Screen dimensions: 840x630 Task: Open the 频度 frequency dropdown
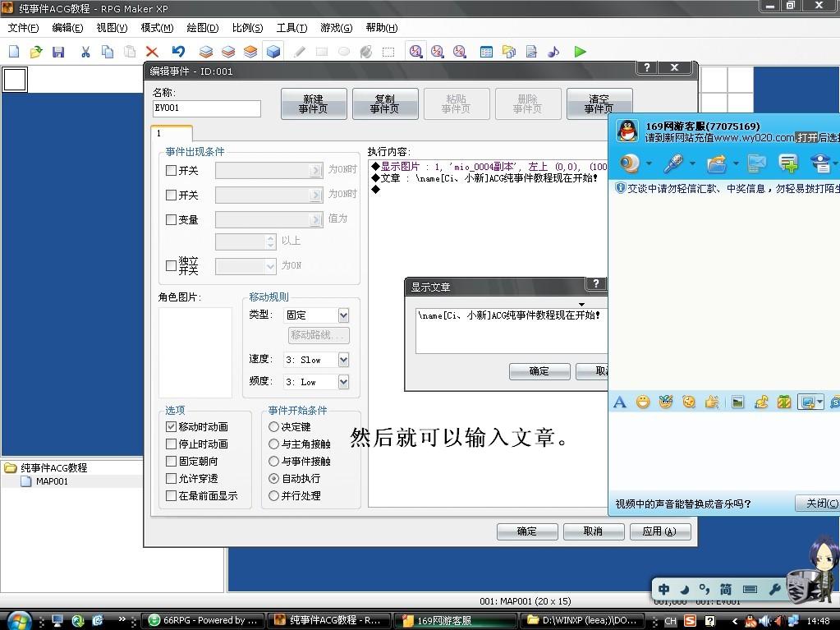pyautogui.click(x=343, y=382)
